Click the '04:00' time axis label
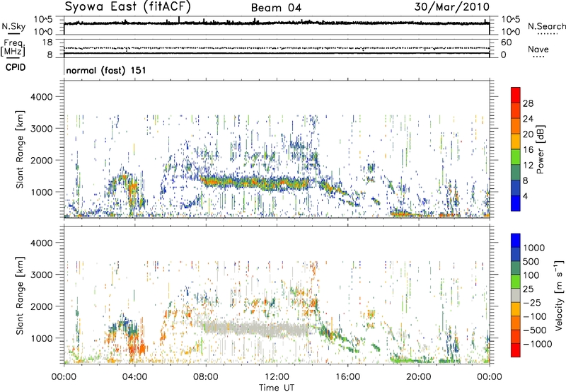 135,377
